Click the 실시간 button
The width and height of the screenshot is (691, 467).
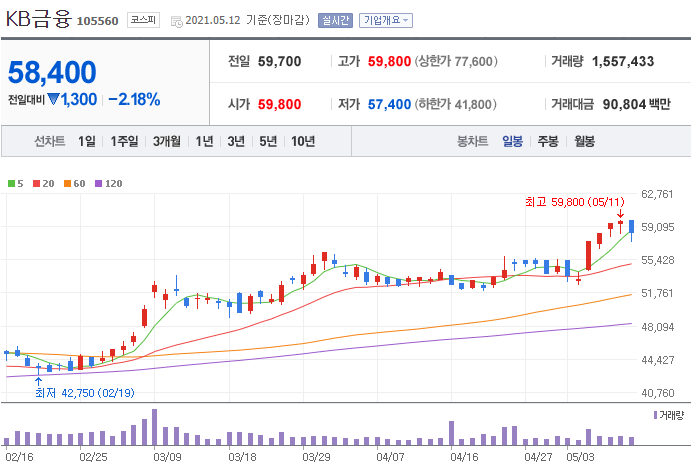click(x=335, y=20)
